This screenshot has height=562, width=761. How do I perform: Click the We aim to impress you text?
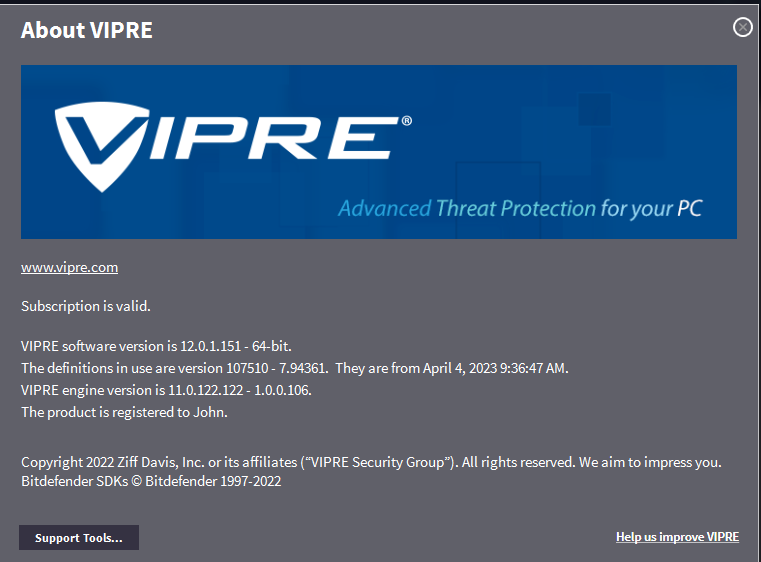pyautogui.click(x=650, y=462)
